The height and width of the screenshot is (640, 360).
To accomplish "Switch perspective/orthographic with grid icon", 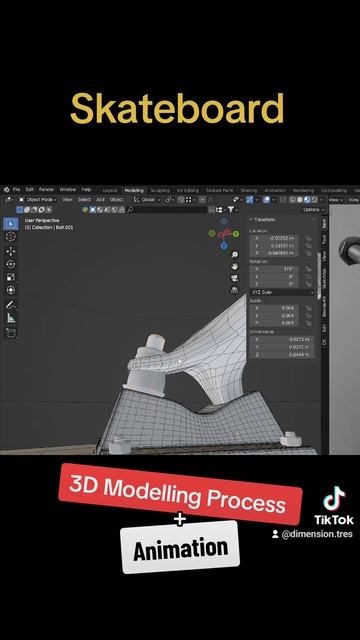I will point(234,290).
